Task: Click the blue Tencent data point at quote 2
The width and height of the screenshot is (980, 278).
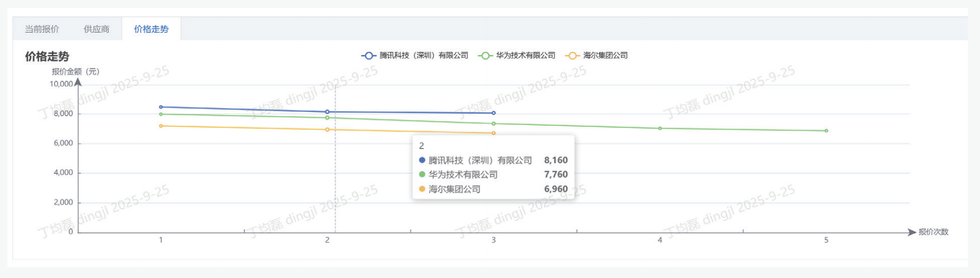Action: 327,112
